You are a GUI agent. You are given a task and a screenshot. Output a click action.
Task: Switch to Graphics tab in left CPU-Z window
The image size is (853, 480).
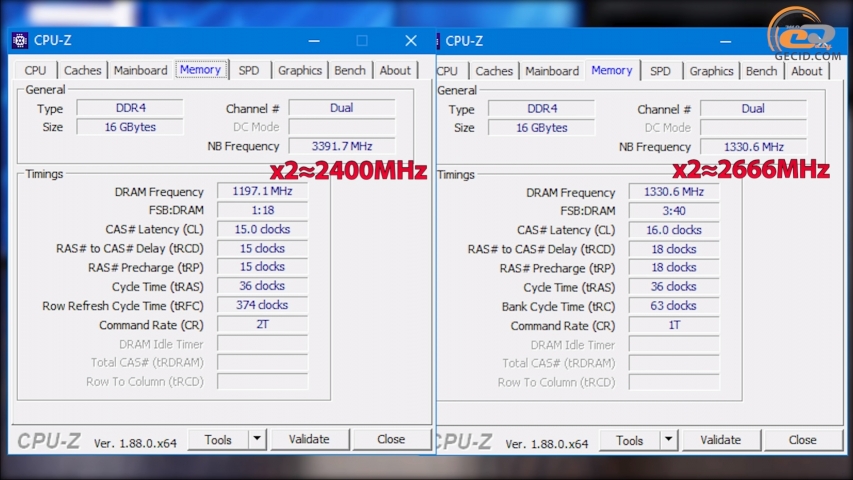(x=300, y=70)
